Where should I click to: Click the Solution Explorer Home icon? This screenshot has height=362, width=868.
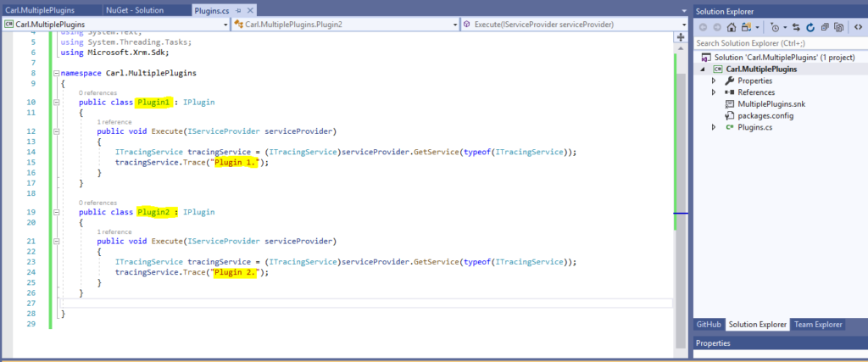(x=732, y=27)
